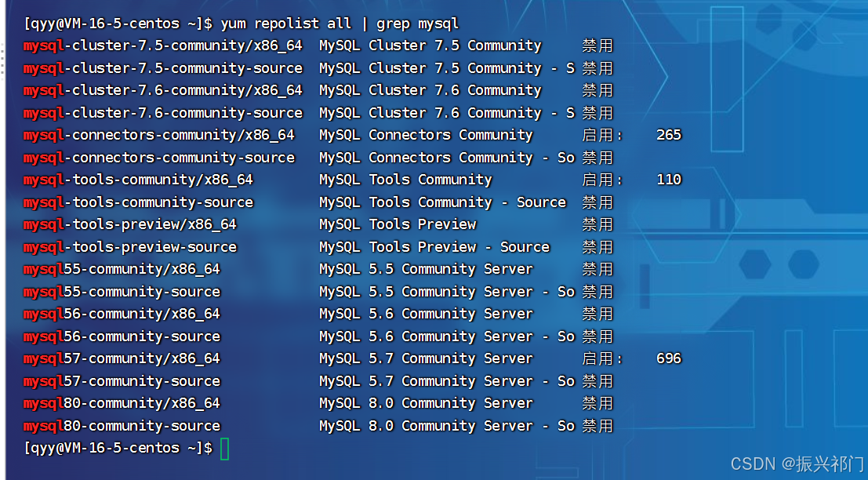Click description 'MySQL 5.7 Community Server' on mysql57-community/x86_64 row
868x480 pixels.
tap(426, 358)
